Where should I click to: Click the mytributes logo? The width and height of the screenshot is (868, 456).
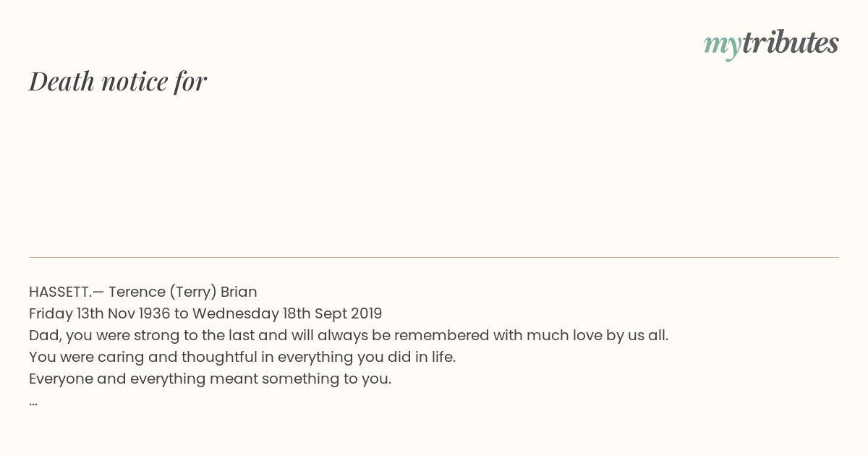coord(771,44)
